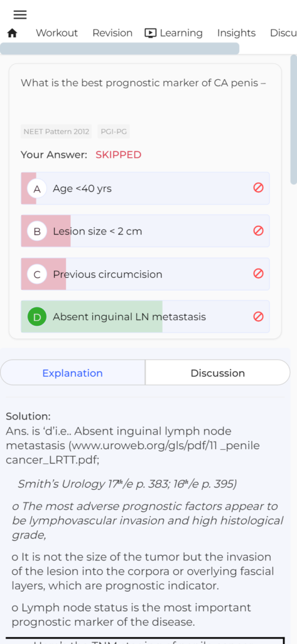Click the PGI-PG tag

(114, 132)
